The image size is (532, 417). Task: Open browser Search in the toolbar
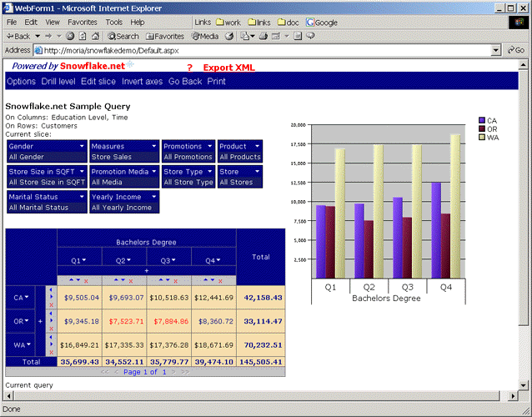pos(122,36)
